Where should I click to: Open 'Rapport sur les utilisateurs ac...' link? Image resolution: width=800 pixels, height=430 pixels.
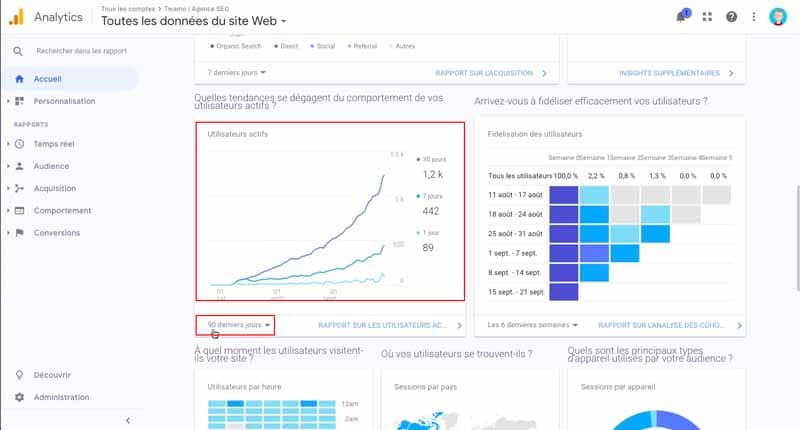point(382,325)
